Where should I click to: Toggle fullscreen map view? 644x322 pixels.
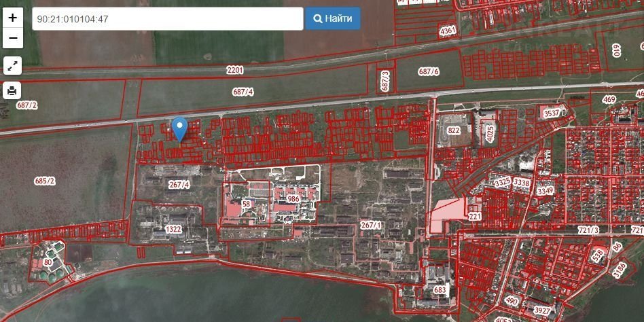[13, 66]
